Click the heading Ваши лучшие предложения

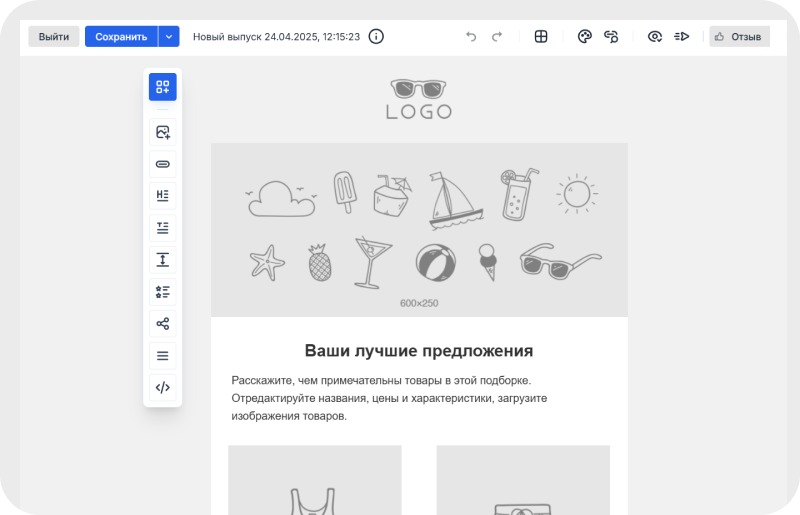(x=419, y=351)
